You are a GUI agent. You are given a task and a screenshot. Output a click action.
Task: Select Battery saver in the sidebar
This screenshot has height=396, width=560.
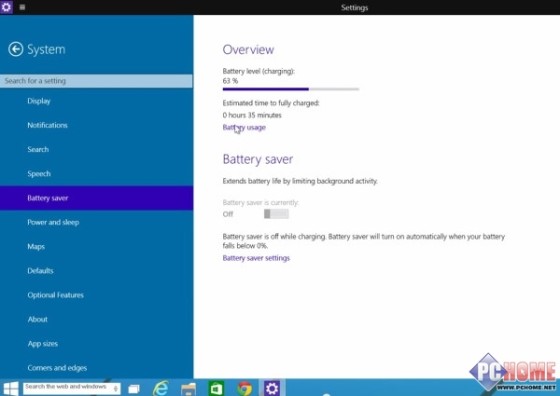click(x=96, y=198)
